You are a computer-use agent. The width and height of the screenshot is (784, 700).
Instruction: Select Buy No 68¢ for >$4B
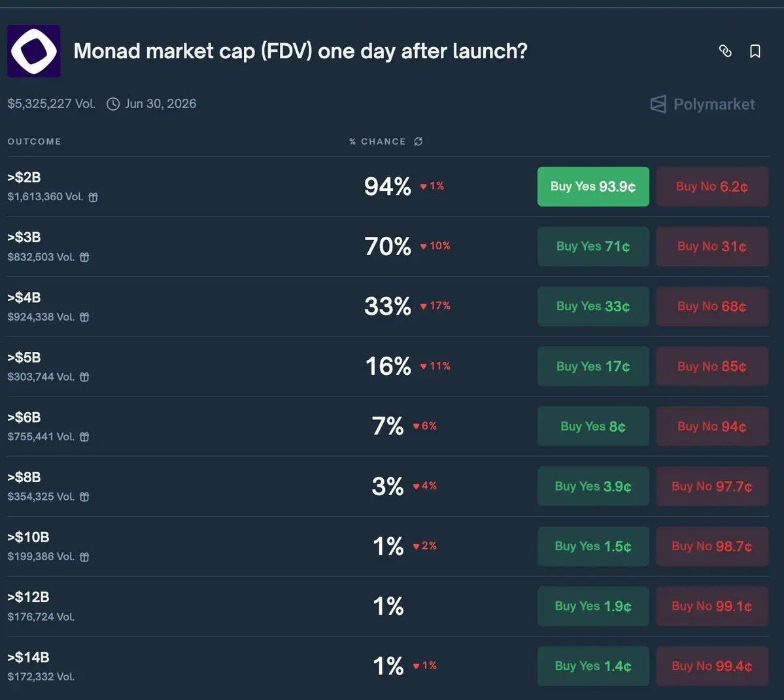coord(712,307)
